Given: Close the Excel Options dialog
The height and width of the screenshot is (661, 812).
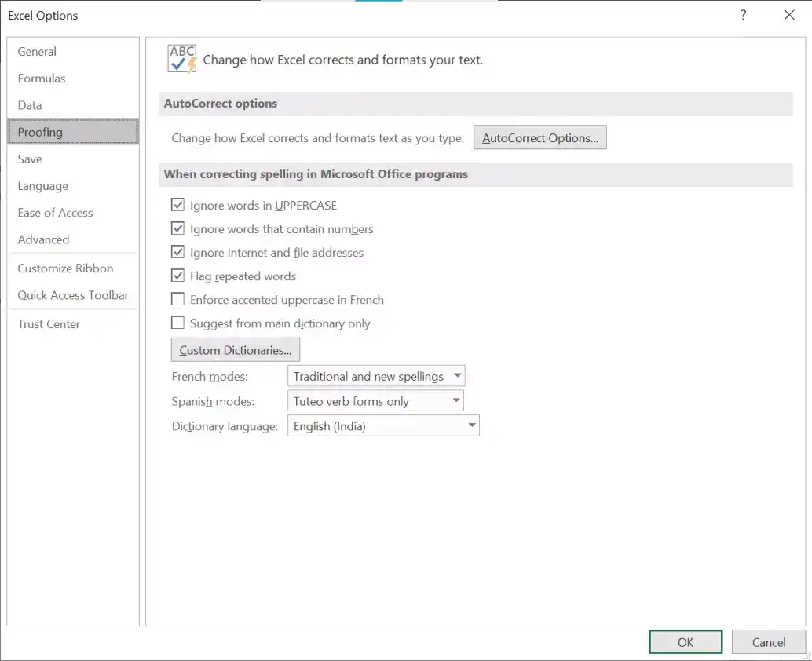Looking at the screenshot, I should point(789,15).
